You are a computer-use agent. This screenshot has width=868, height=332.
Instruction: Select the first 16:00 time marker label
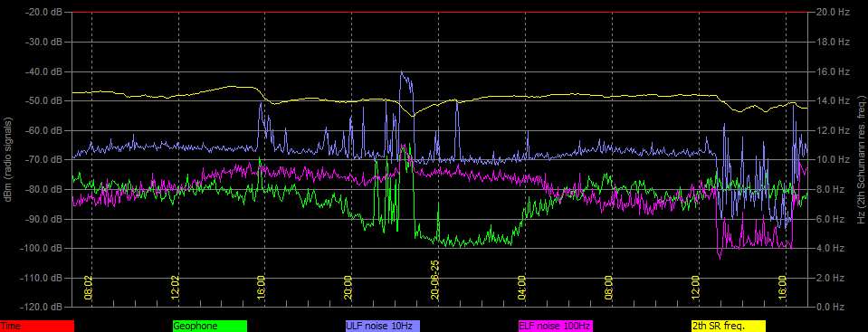pyautogui.click(x=262, y=287)
